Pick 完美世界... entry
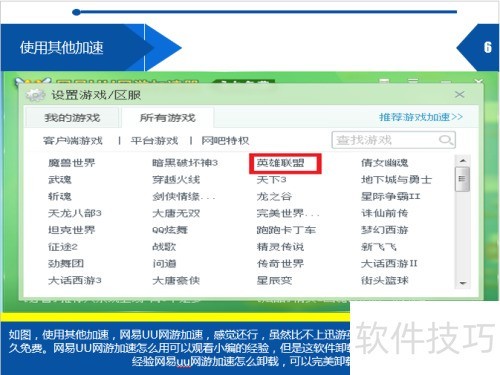The image size is (500, 375). [x=288, y=213]
